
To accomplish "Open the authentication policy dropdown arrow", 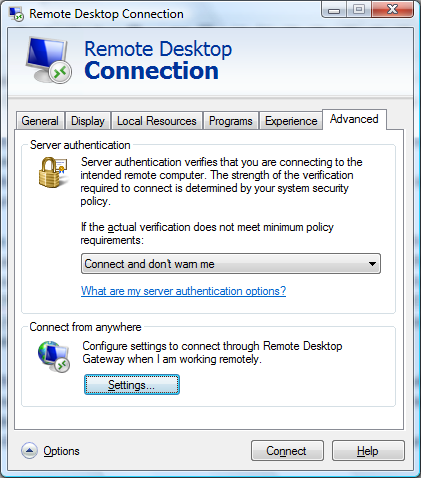I will [372, 264].
